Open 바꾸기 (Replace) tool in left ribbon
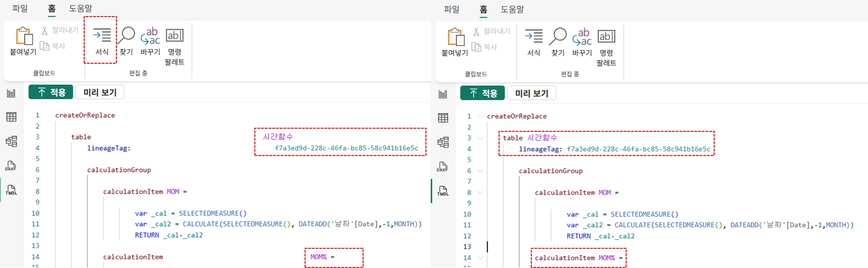 pos(150,36)
